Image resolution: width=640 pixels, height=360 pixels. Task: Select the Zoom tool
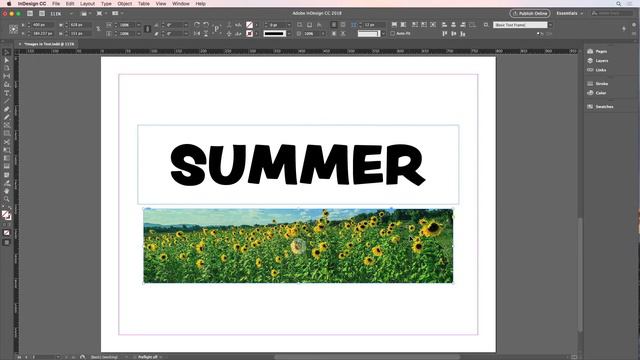pyautogui.click(x=7, y=199)
